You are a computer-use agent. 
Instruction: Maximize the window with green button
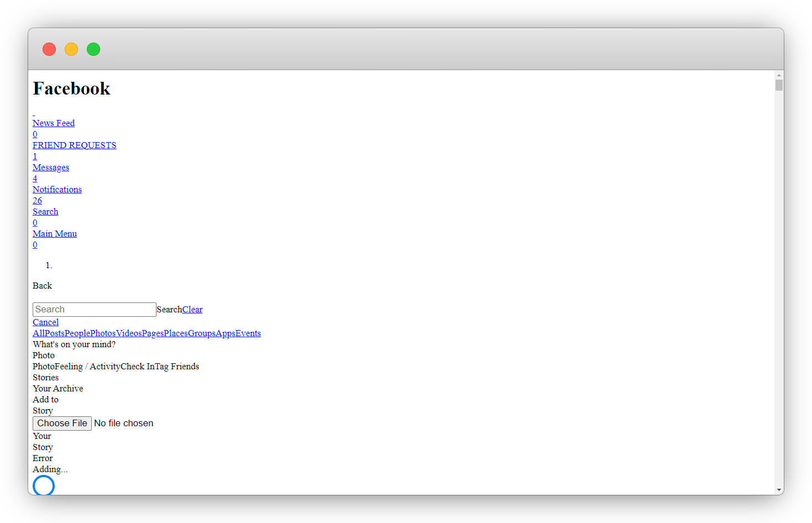click(93, 49)
